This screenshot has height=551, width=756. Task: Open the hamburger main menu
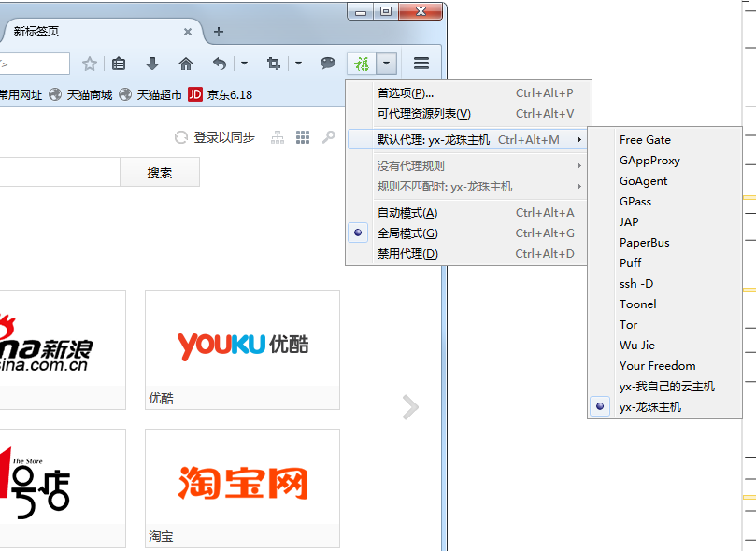[421, 64]
